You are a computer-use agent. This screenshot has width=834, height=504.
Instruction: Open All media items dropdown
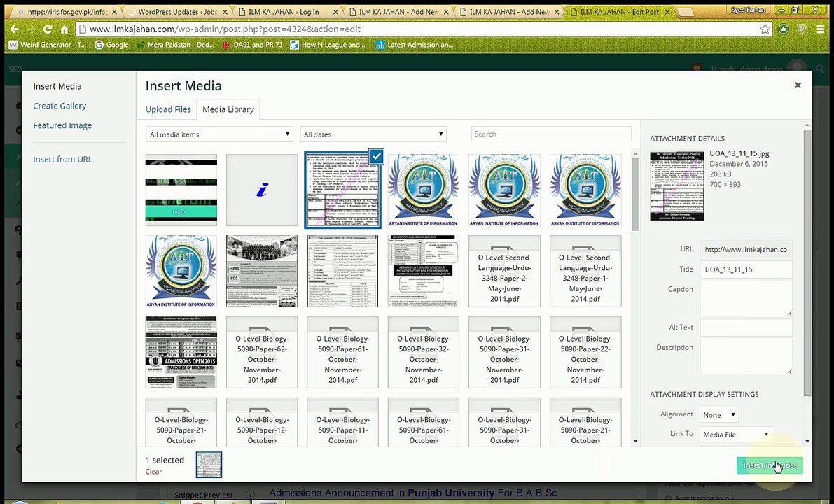pos(219,134)
